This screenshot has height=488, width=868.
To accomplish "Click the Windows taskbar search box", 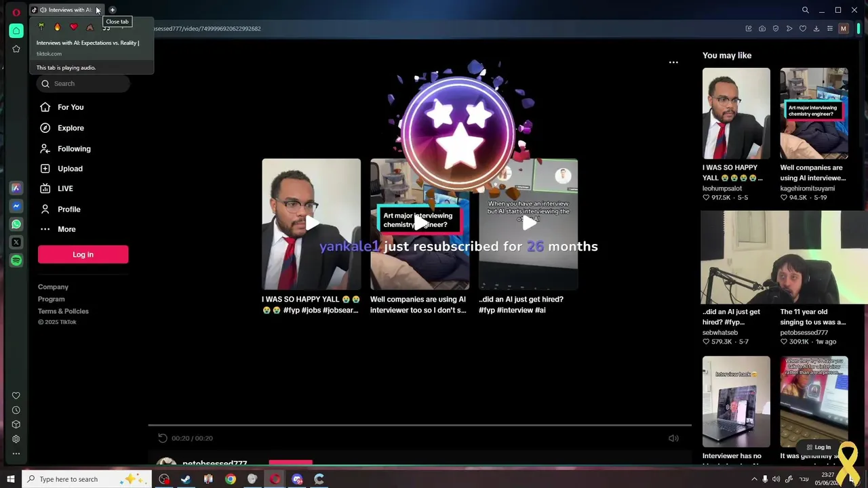I will (x=88, y=479).
